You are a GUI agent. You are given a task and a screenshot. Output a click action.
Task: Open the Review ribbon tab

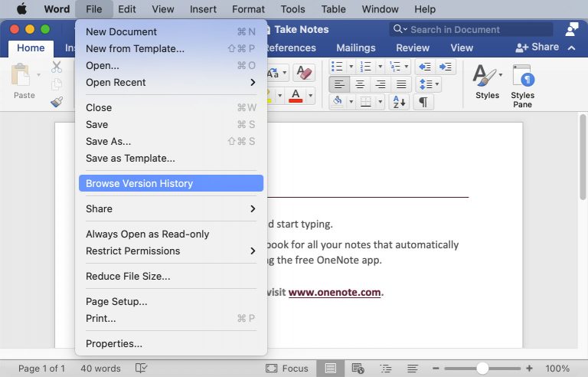pyautogui.click(x=413, y=48)
